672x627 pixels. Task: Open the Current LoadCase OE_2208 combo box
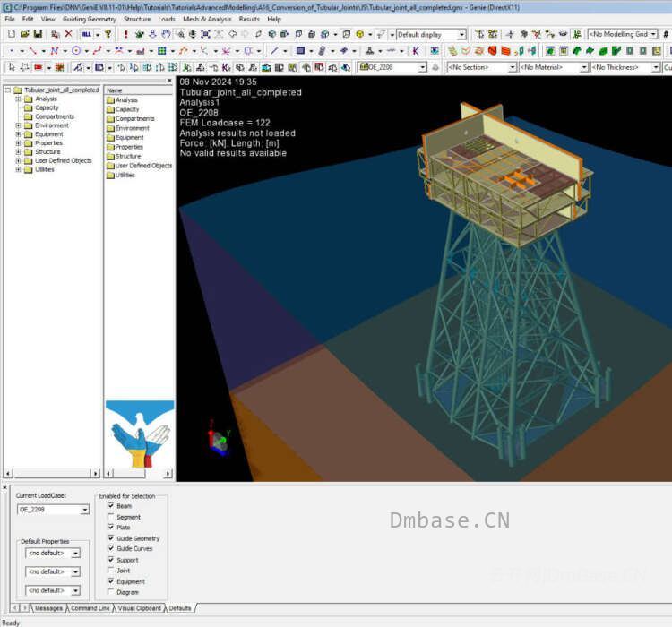click(53, 510)
